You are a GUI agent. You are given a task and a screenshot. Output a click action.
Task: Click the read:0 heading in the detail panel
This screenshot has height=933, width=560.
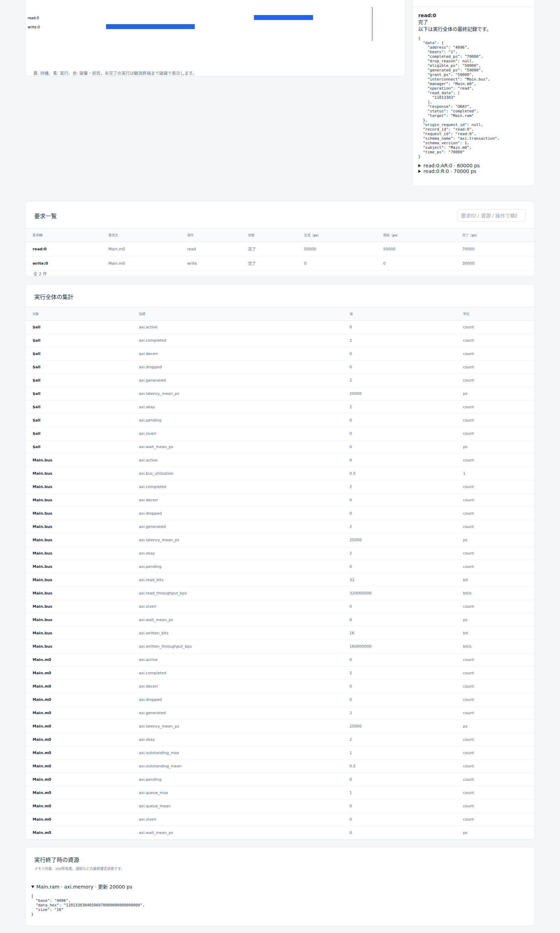(x=427, y=15)
